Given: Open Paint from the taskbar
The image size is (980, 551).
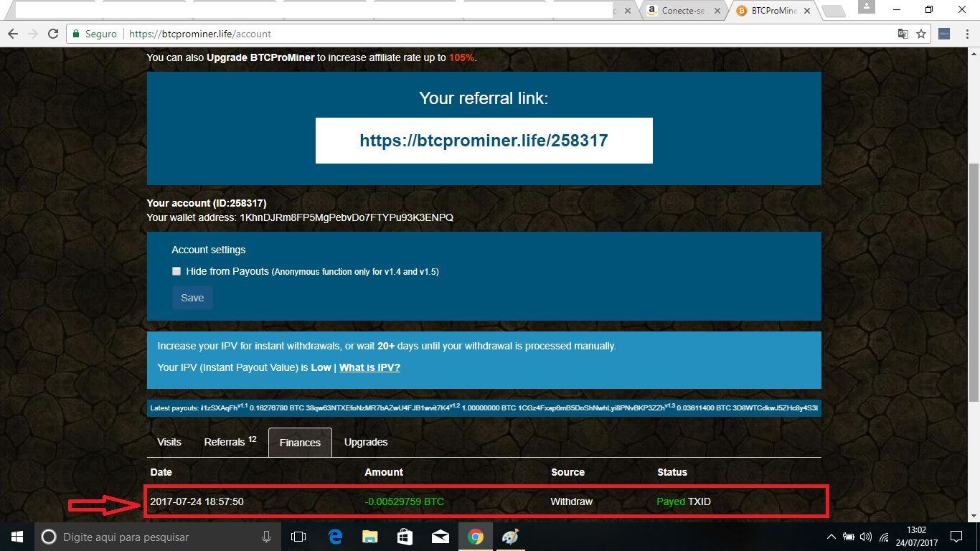Looking at the screenshot, I should click(509, 537).
